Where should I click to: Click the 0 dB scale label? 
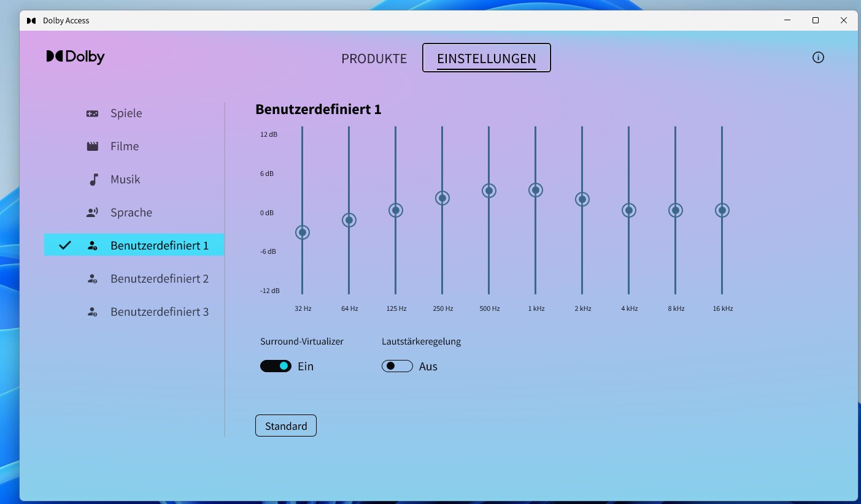pyautogui.click(x=267, y=213)
